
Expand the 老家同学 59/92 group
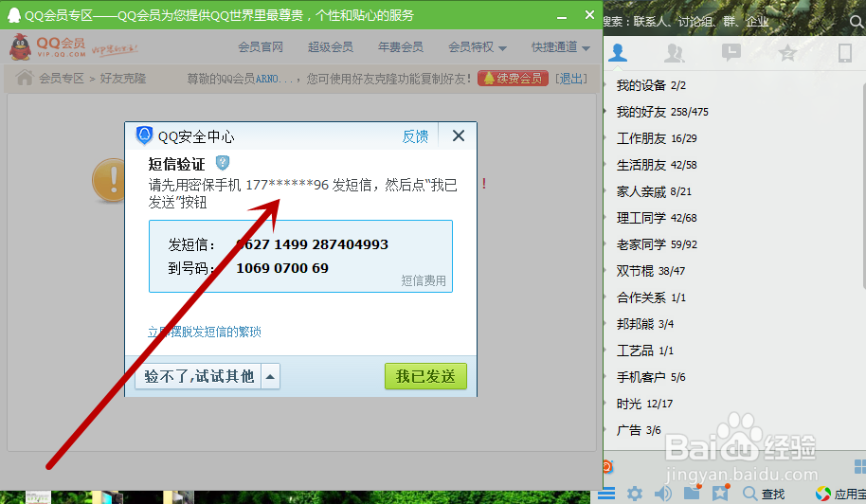tap(657, 244)
